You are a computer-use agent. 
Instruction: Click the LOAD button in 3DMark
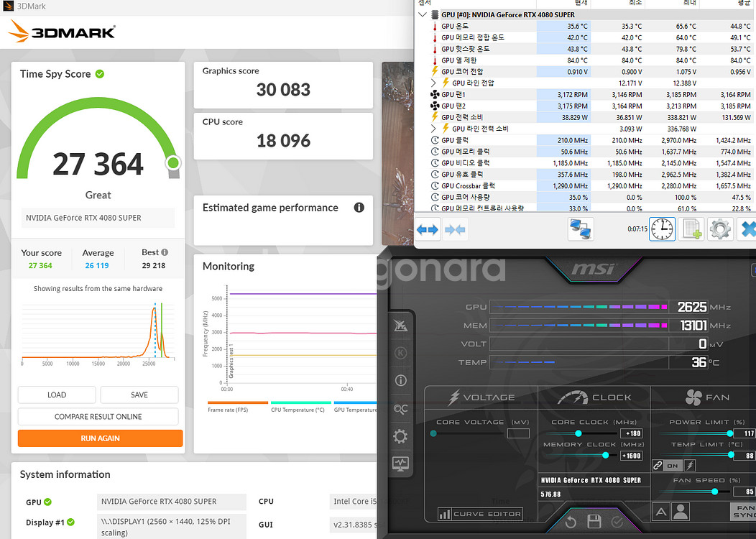57,395
